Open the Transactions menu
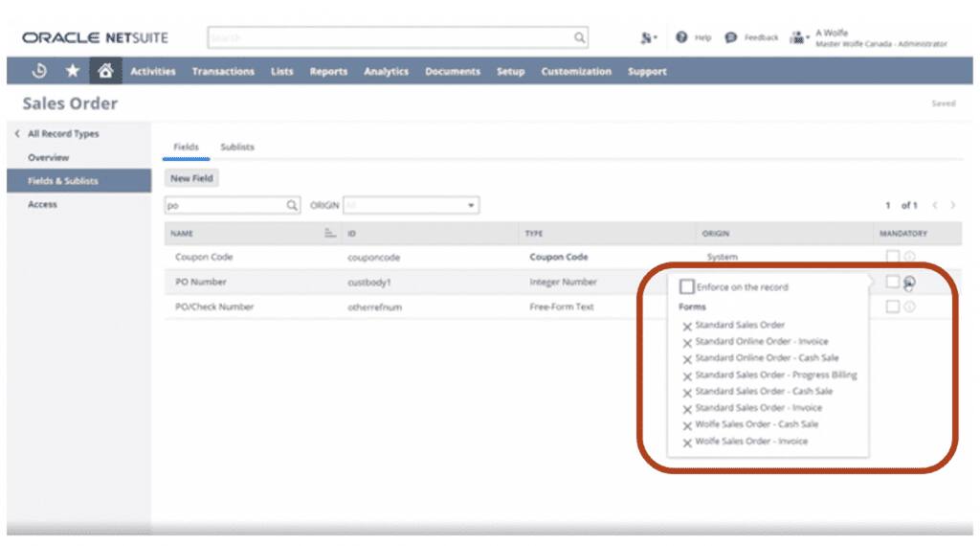 223,71
